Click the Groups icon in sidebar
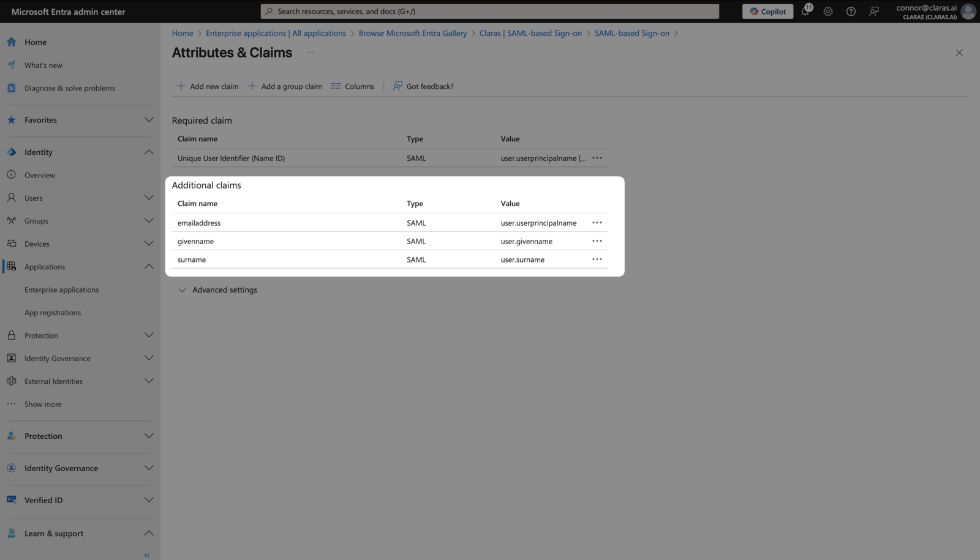 (x=11, y=221)
